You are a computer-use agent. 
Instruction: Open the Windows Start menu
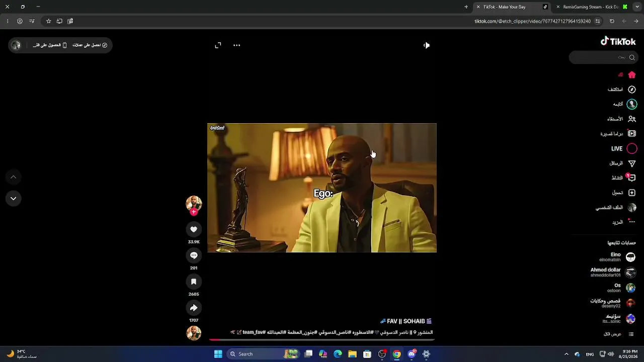tap(218, 354)
